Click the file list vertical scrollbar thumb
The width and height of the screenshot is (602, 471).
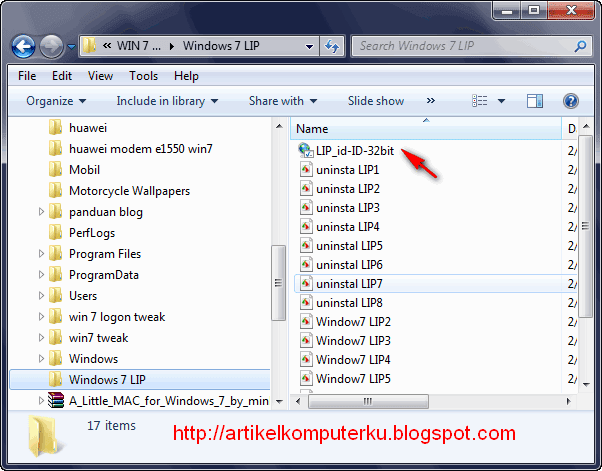[x=585, y=226]
